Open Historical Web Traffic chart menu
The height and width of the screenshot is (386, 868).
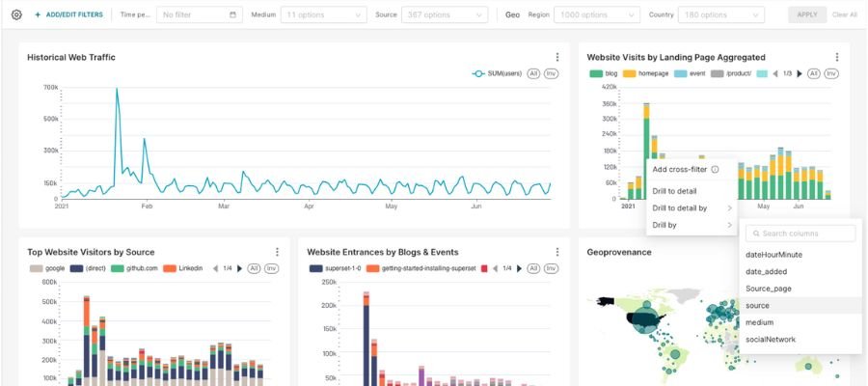pyautogui.click(x=556, y=57)
